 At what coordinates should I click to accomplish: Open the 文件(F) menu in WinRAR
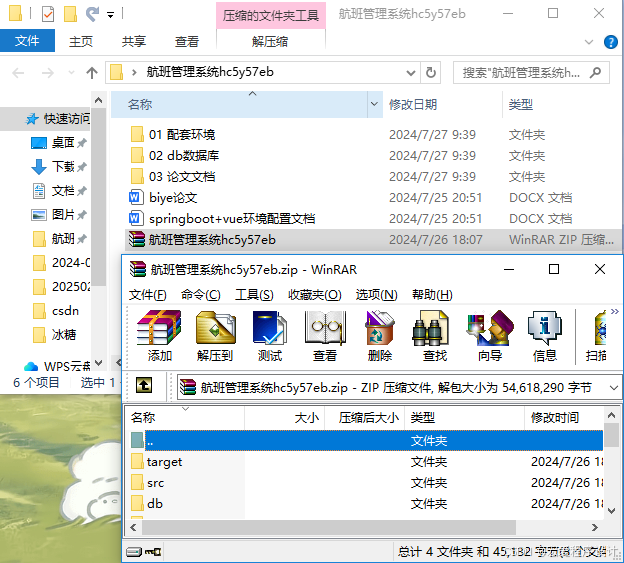148,295
